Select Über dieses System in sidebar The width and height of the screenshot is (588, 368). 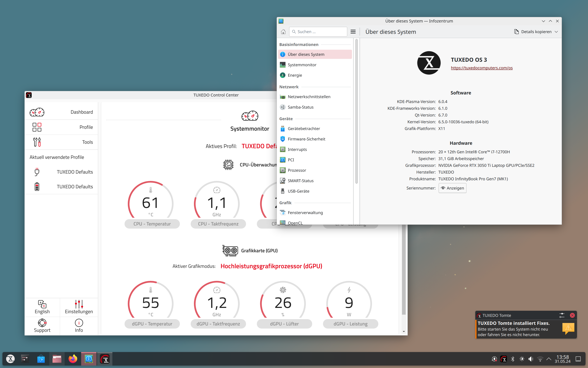[315, 54]
